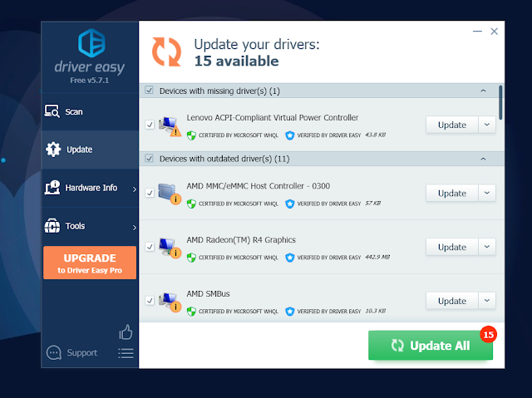
Task: Open Hardware Info from sidebar
Action: (90, 188)
